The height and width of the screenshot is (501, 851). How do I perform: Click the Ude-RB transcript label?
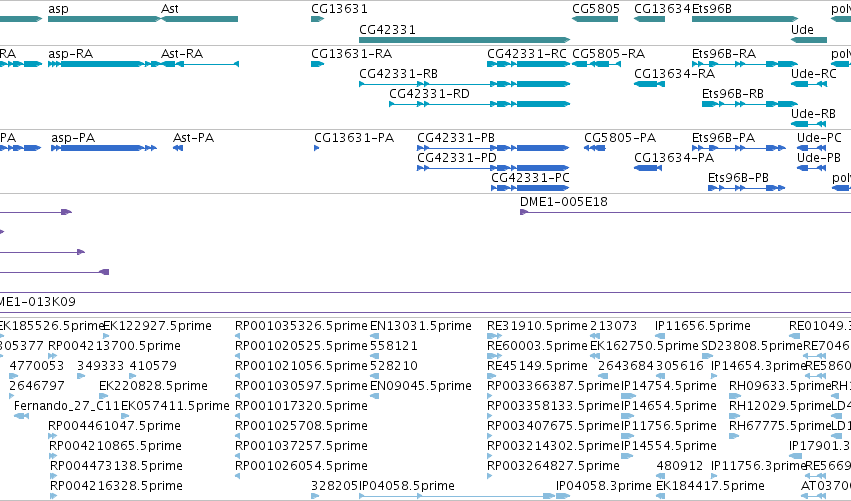pos(813,114)
